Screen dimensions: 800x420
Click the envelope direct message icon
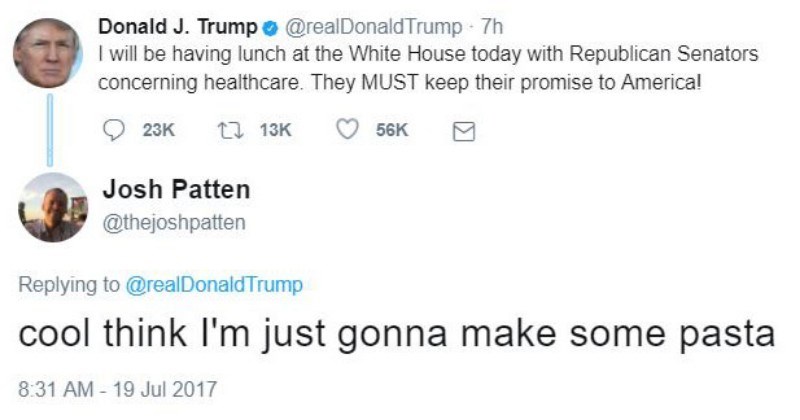(463, 130)
